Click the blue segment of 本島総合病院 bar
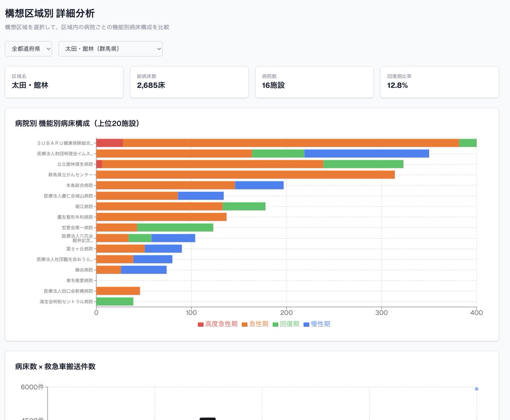This screenshot has height=420, width=510. click(259, 185)
